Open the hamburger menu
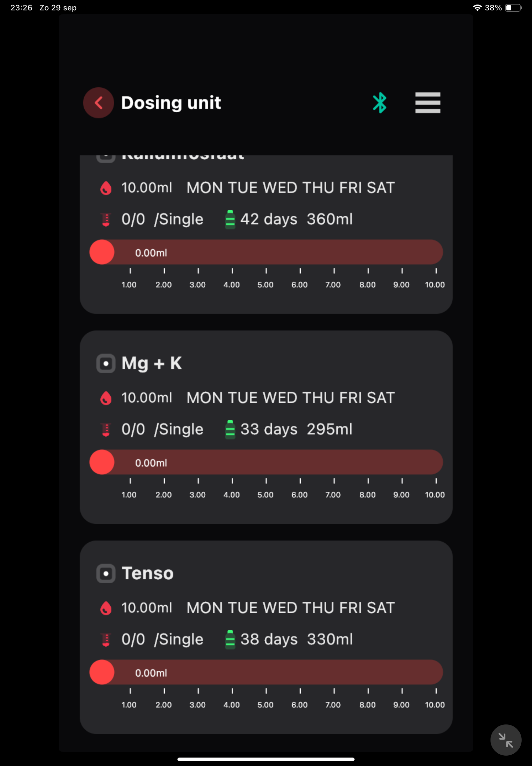The height and width of the screenshot is (766, 532). pyautogui.click(x=428, y=103)
